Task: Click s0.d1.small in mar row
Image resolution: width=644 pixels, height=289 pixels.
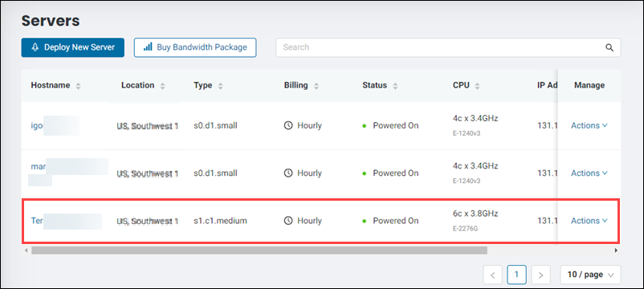Action: tap(216, 173)
